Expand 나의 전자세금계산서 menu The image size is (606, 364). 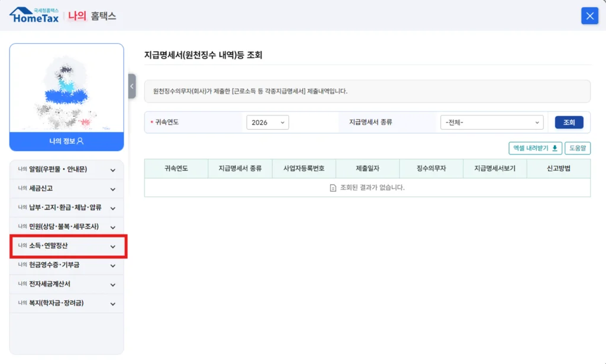[66, 284]
